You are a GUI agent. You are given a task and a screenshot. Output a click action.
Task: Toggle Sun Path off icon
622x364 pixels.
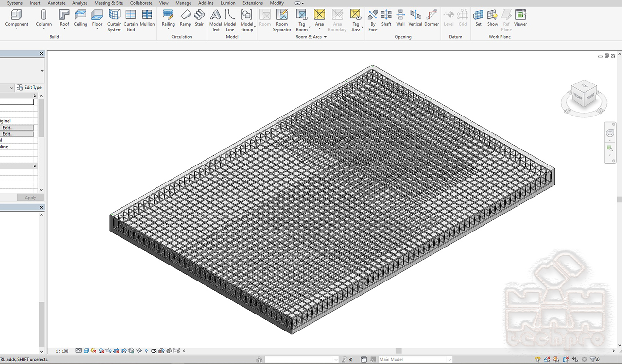tap(93, 351)
